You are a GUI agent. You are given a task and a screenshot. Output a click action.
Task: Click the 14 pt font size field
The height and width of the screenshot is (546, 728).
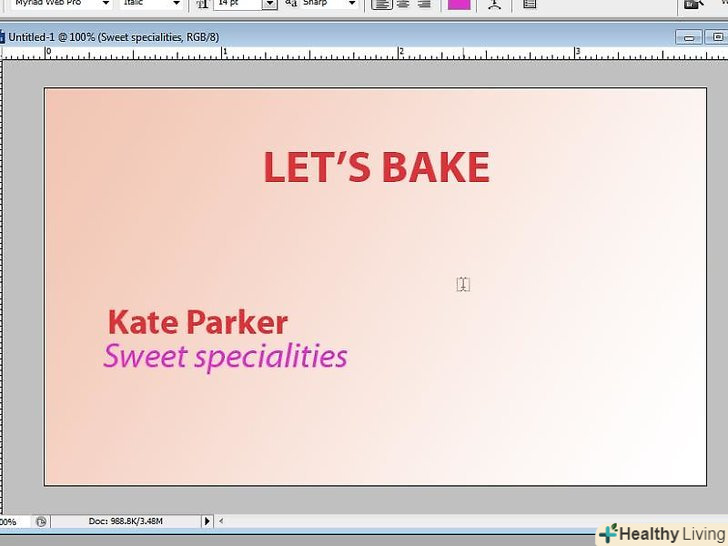(238, 3)
